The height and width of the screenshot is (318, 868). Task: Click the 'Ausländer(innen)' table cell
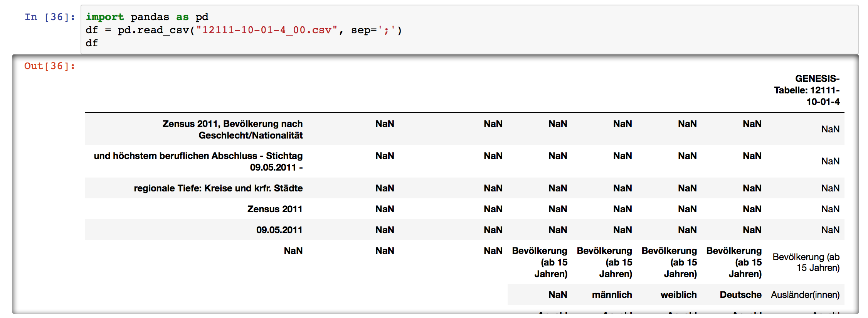(805, 295)
